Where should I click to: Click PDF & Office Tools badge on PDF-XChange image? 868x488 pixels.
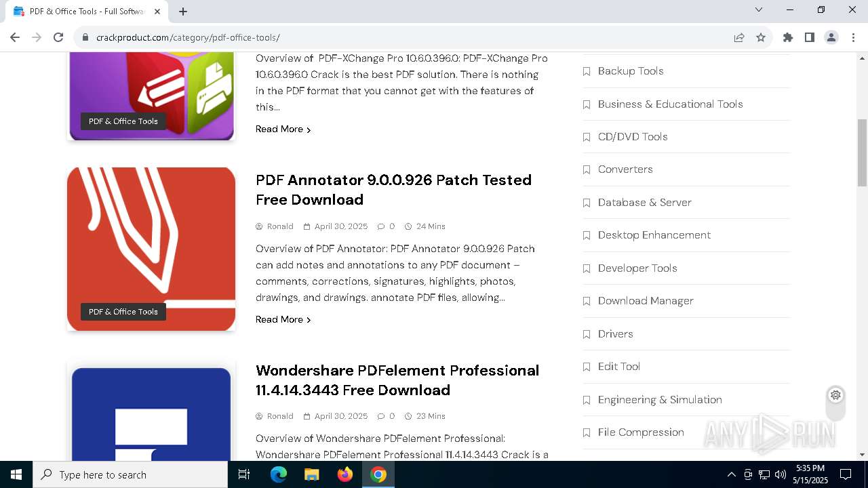click(123, 121)
